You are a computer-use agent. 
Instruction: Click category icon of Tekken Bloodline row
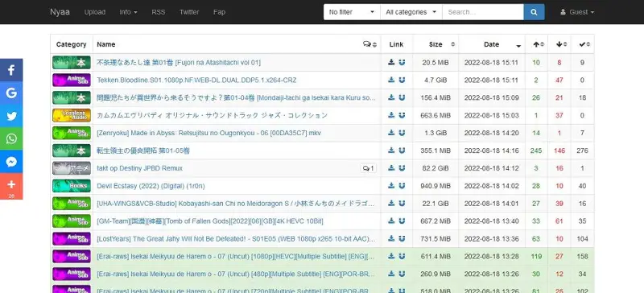(72, 80)
